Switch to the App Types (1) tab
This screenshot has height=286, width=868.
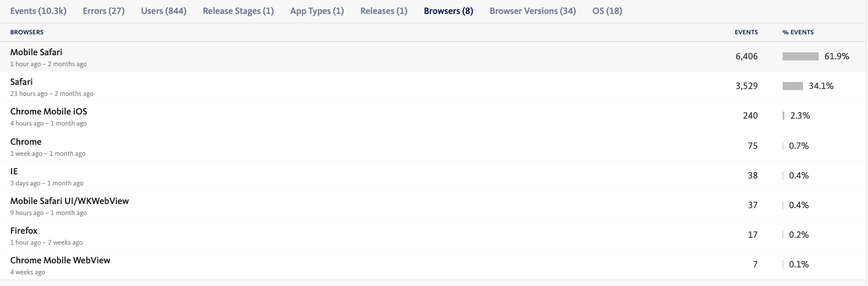[x=317, y=11]
